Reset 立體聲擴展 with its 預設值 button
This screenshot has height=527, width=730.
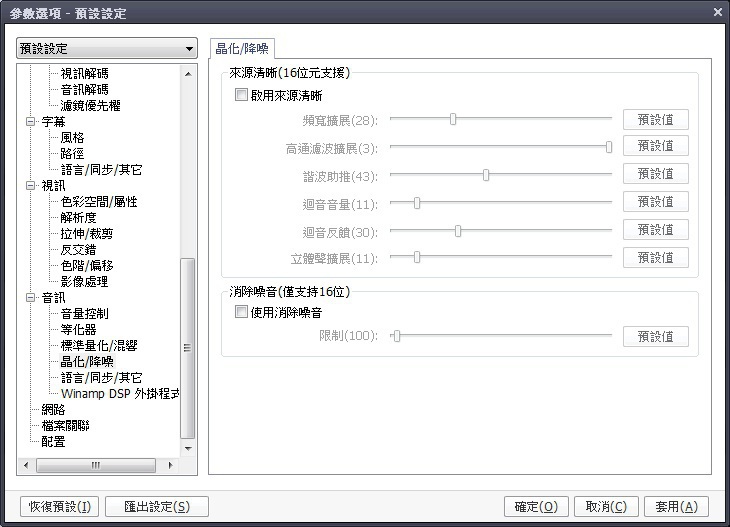(656, 257)
